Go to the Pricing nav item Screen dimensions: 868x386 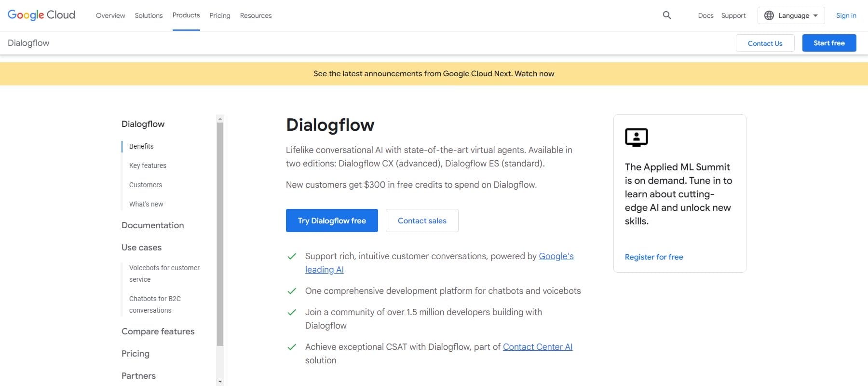[220, 15]
